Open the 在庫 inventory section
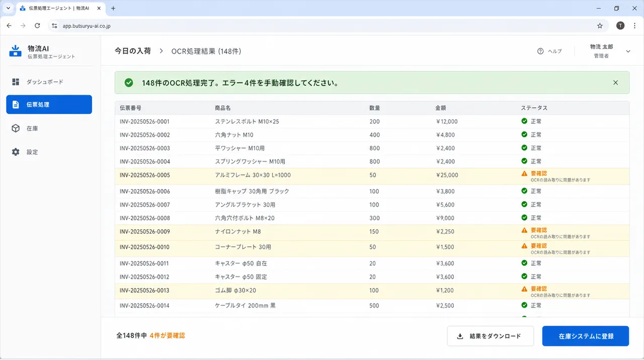 (49, 128)
